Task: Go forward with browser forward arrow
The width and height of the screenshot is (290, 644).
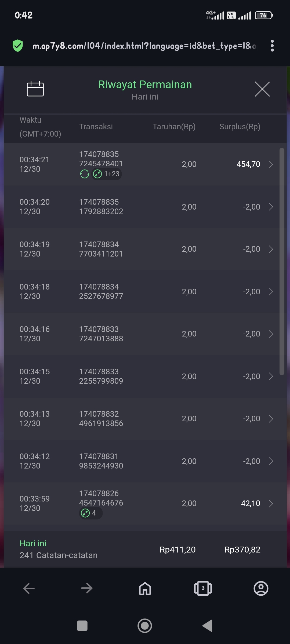Action: pyautogui.click(x=87, y=588)
